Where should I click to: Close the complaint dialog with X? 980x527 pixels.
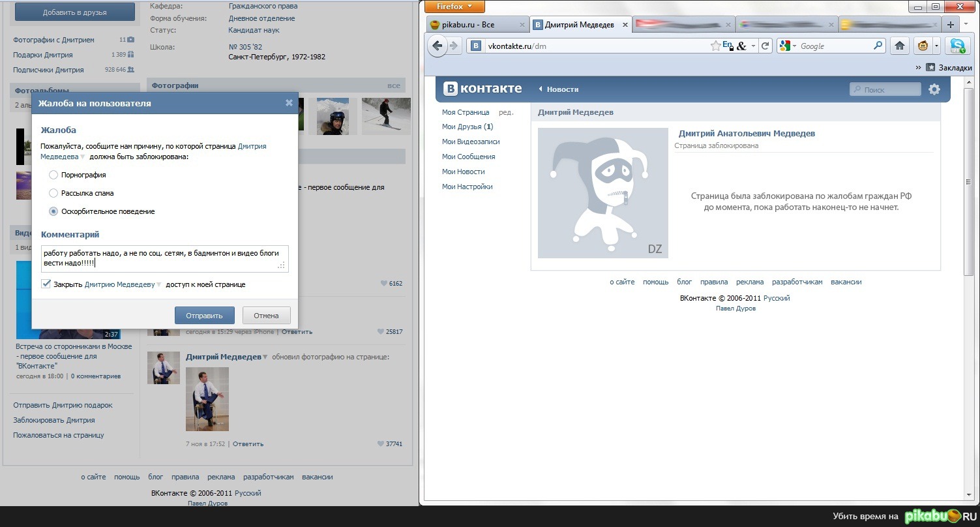click(289, 103)
